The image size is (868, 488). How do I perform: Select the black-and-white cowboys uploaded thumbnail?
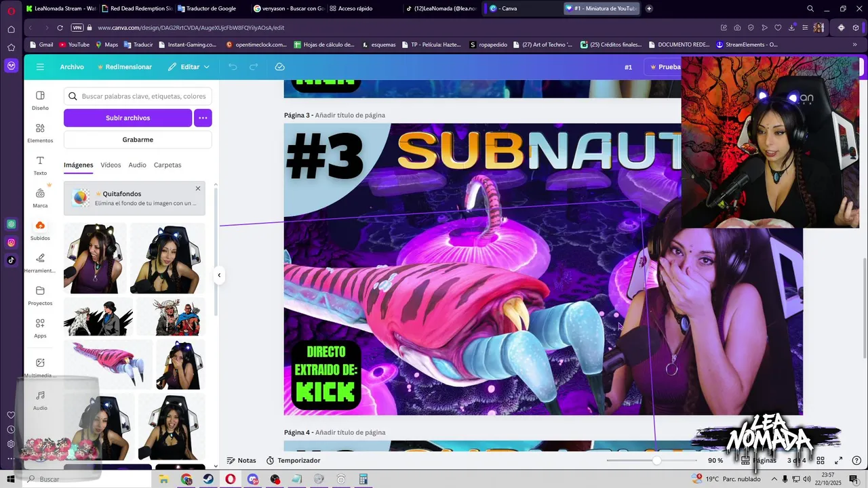click(x=98, y=317)
